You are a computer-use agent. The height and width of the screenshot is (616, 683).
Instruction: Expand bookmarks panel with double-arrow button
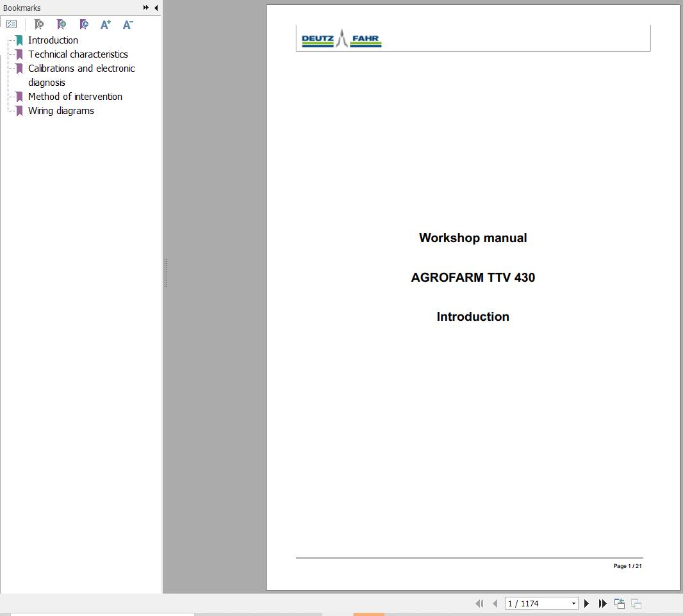tap(146, 8)
